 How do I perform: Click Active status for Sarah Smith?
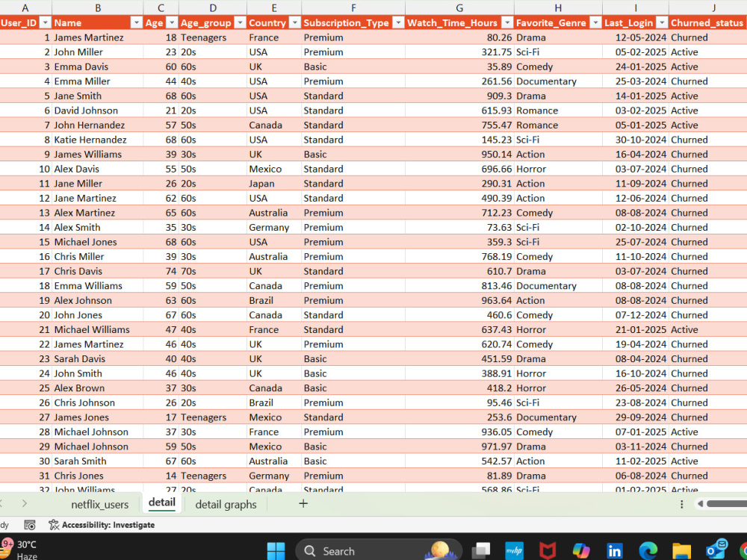tap(707, 461)
